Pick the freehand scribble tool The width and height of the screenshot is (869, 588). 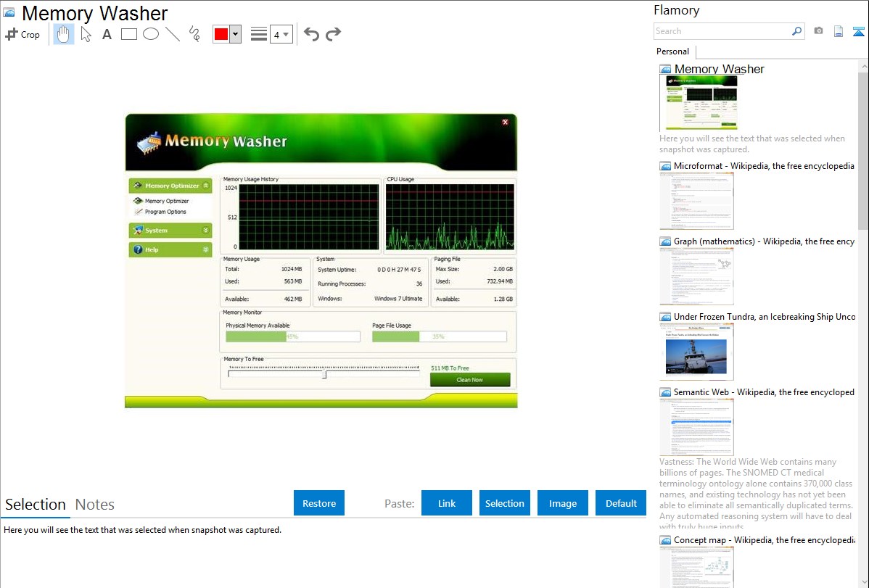click(x=194, y=34)
